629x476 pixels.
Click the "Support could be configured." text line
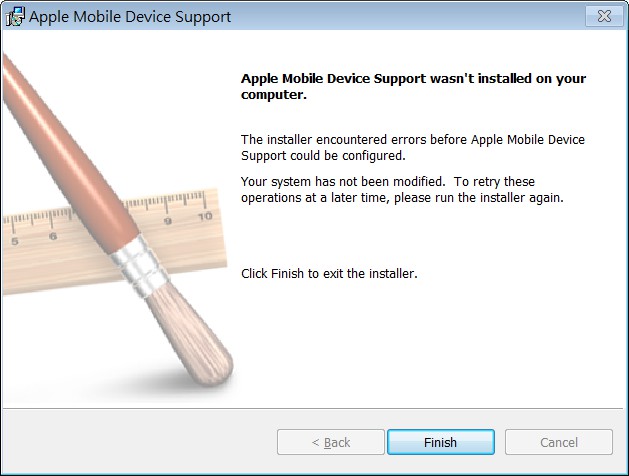324,155
